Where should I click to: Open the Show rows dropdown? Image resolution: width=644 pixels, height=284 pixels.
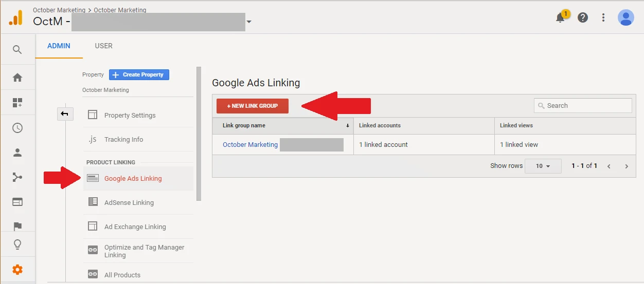[543, 166]
